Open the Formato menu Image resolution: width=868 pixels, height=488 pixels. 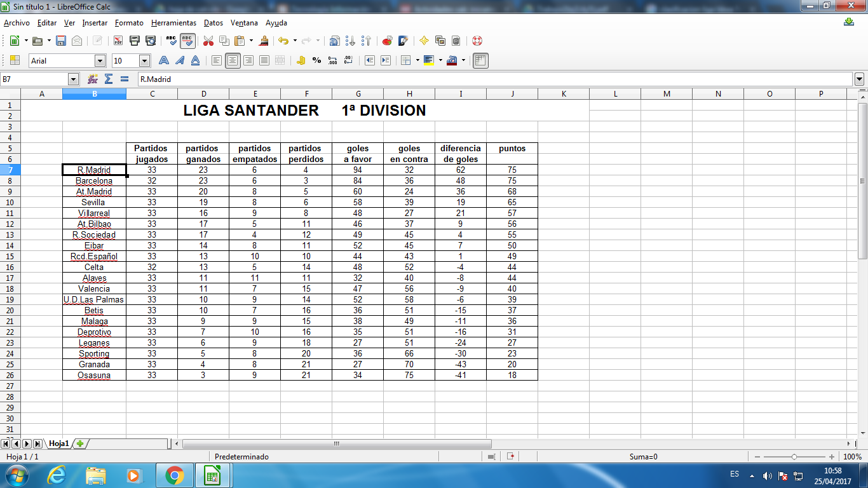pos(129,23)
